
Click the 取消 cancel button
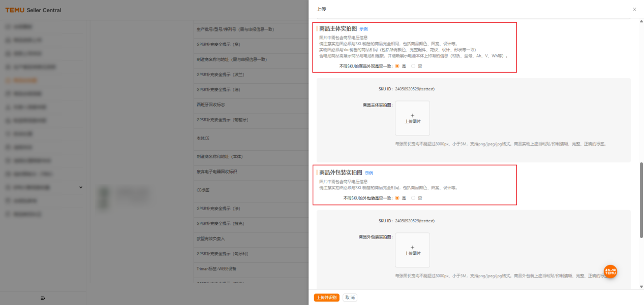(x=349, y=298)
